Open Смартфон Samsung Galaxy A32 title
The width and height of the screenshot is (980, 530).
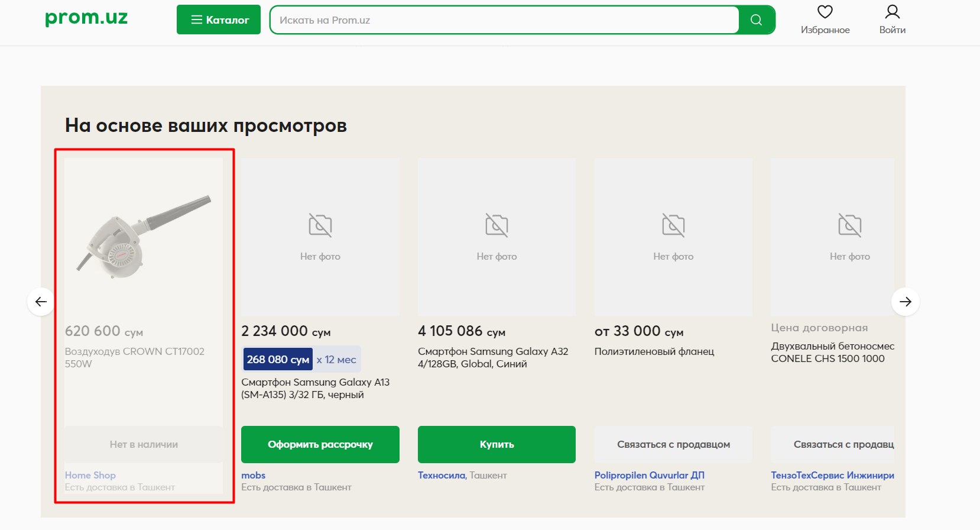[x=493, y=357]
